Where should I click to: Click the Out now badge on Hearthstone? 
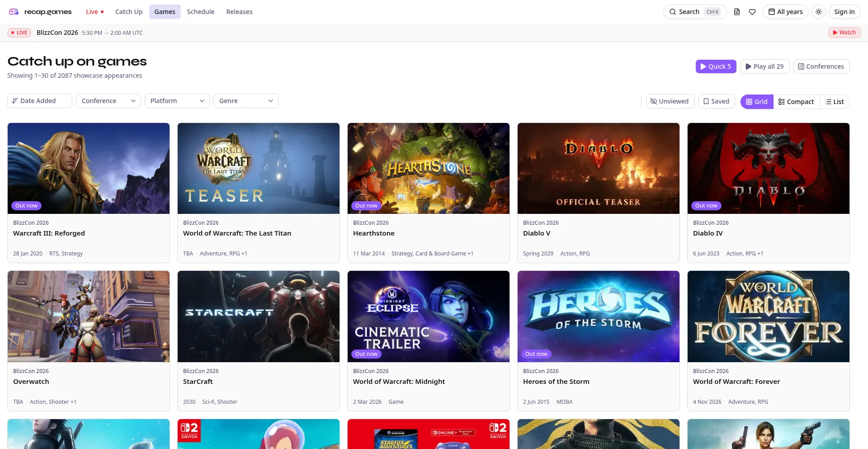click(366, 206)
